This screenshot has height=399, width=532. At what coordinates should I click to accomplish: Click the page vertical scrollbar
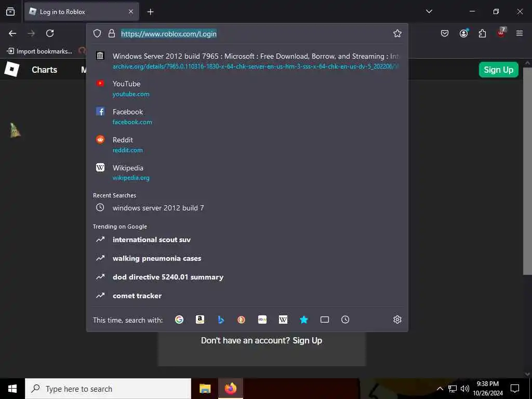pyautogui.click(x=527, y=171)
